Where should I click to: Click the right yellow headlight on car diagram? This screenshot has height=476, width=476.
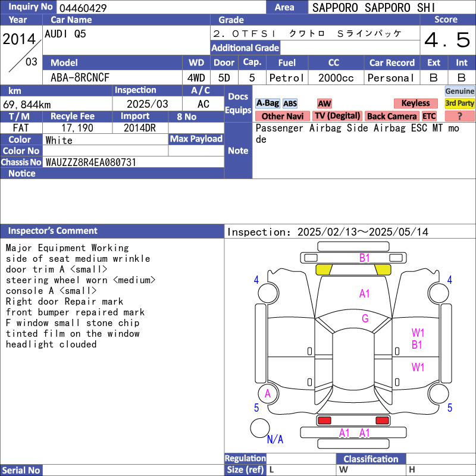pos(382,269)
